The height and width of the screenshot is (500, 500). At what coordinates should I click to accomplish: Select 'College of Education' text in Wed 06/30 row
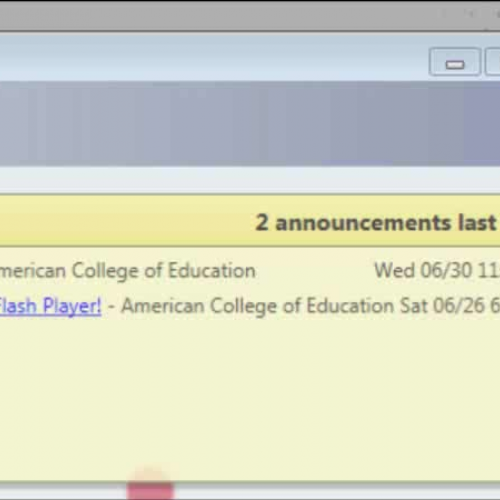[x=164, y=271]
